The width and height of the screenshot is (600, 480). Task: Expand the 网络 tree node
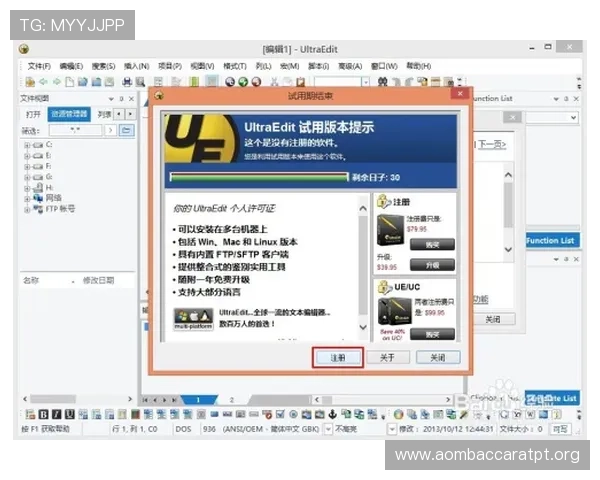27,199
